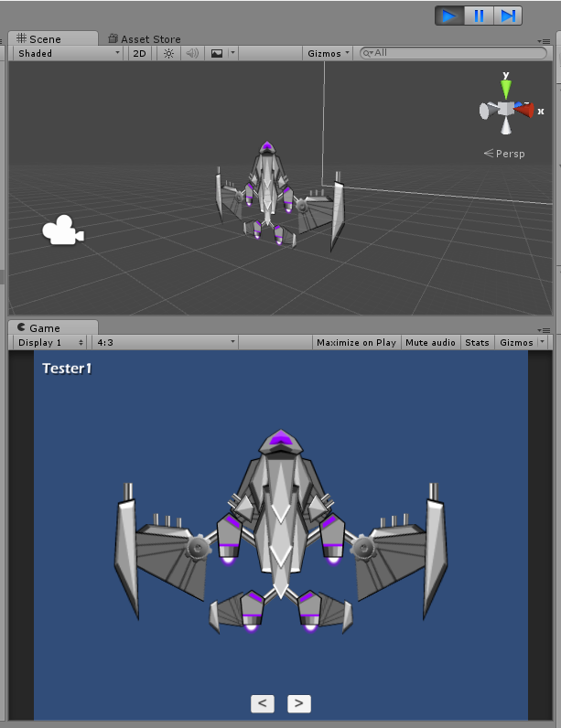Toggle Game view Gizmos button
Image resolution: width=561 pixels, height=728 pixels.
(516, 343)
